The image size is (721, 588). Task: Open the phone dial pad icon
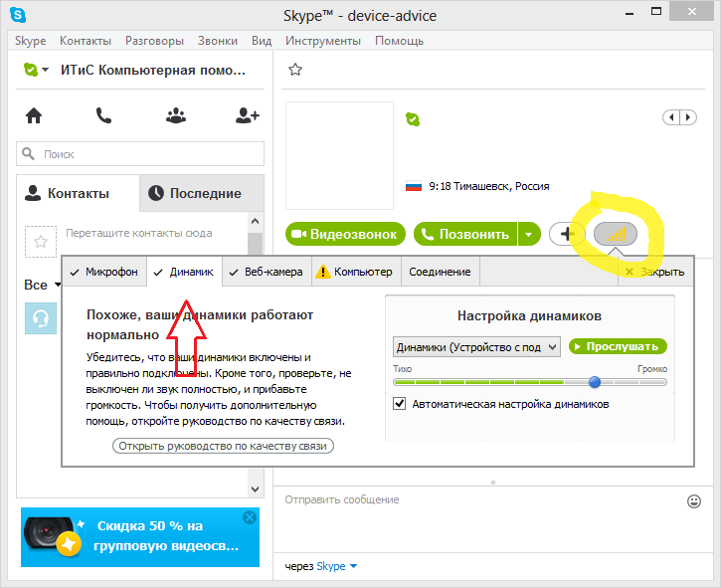(103, 115)
